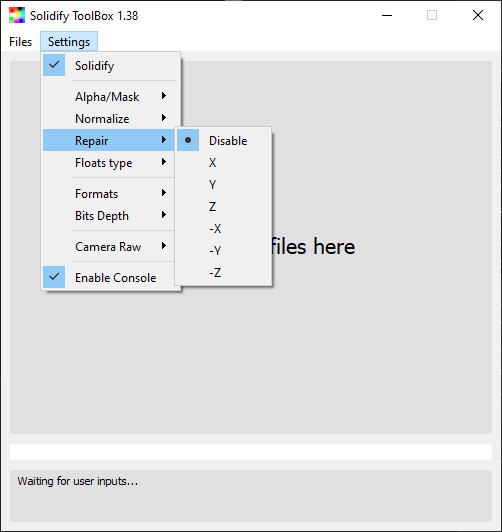This screenshot has width=502, height=532.
Task: Click the Solidify ToolBox app icon
Action: (x=17, y=15)
